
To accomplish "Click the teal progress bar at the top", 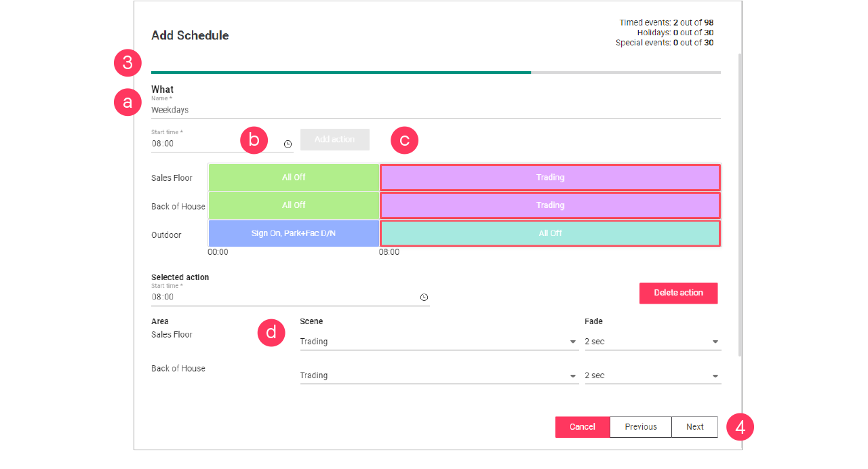I will [339, 72].
